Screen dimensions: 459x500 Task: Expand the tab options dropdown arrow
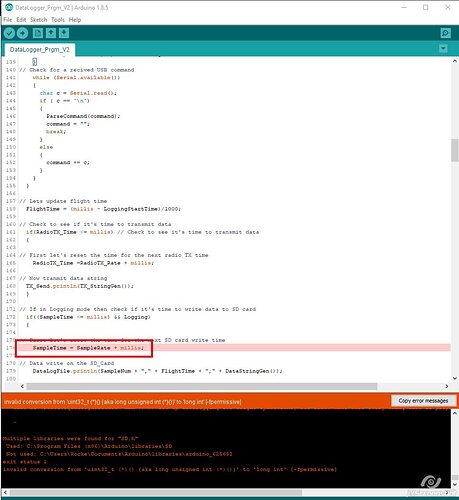click(443, 49)
